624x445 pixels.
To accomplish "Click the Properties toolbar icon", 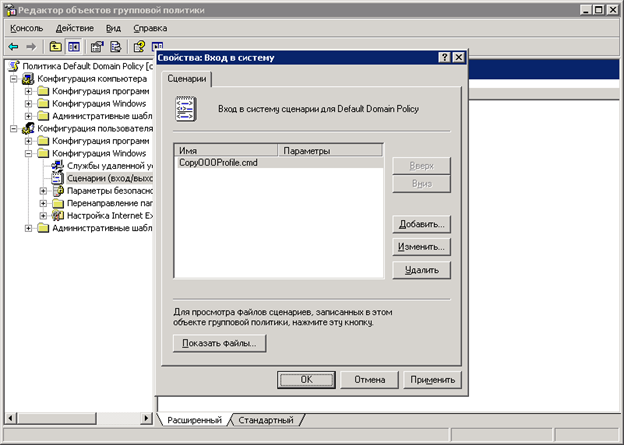I will pos(97,46).
